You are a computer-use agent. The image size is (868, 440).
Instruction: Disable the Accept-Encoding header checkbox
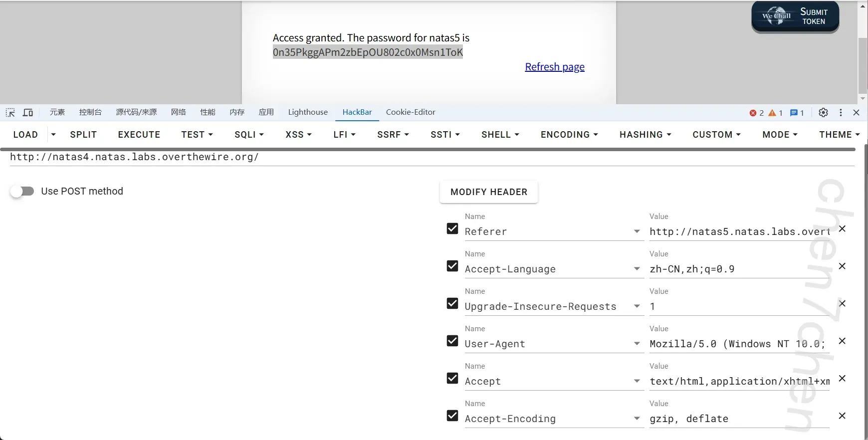coord(452,416)
